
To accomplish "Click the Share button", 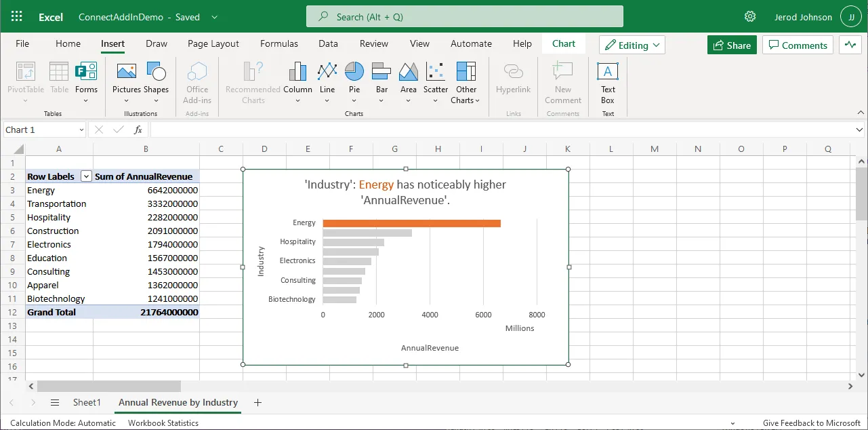I will 731,45.
